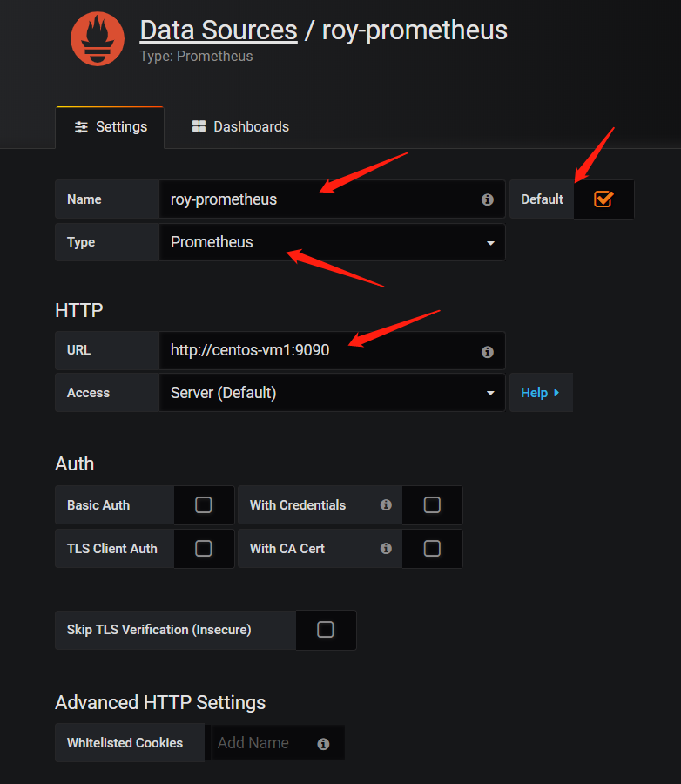Click the 'Advanced HTTP Settings' heading
The width and height of the screenshot is (681, 784).
click(160, 702)
